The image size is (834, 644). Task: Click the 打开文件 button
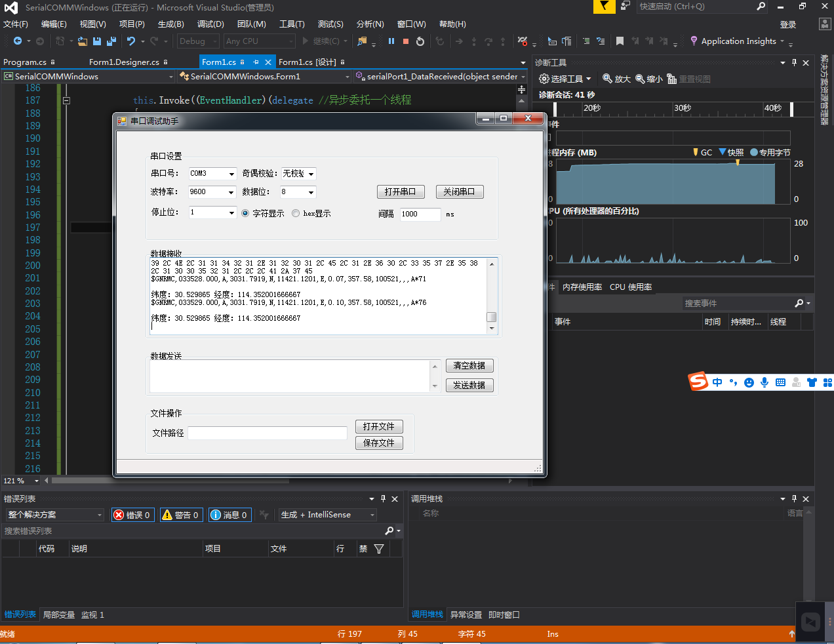pyautogui.click(x=379, y=427)
